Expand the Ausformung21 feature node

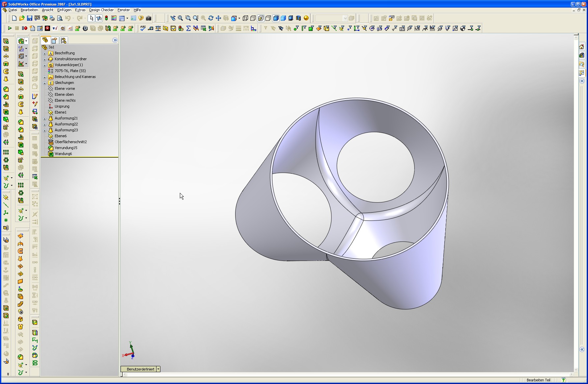point(45,118)
